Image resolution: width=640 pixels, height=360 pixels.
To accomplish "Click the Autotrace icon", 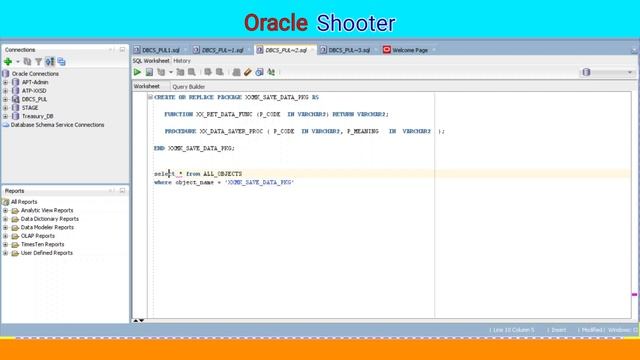I will pos(180,72).
